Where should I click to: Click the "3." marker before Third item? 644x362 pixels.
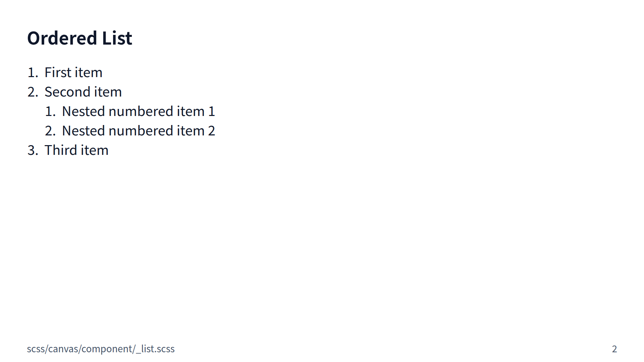pos(33,150)
